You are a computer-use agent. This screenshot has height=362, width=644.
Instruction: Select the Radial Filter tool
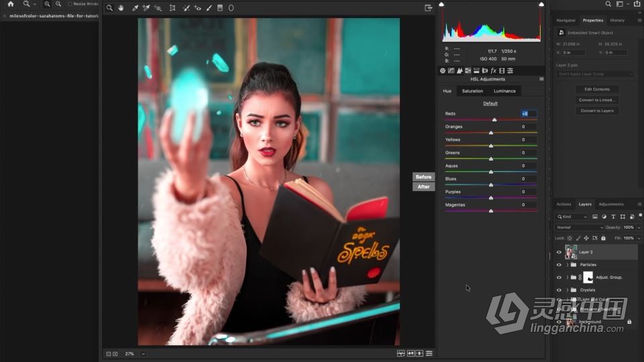click(231, 8)
